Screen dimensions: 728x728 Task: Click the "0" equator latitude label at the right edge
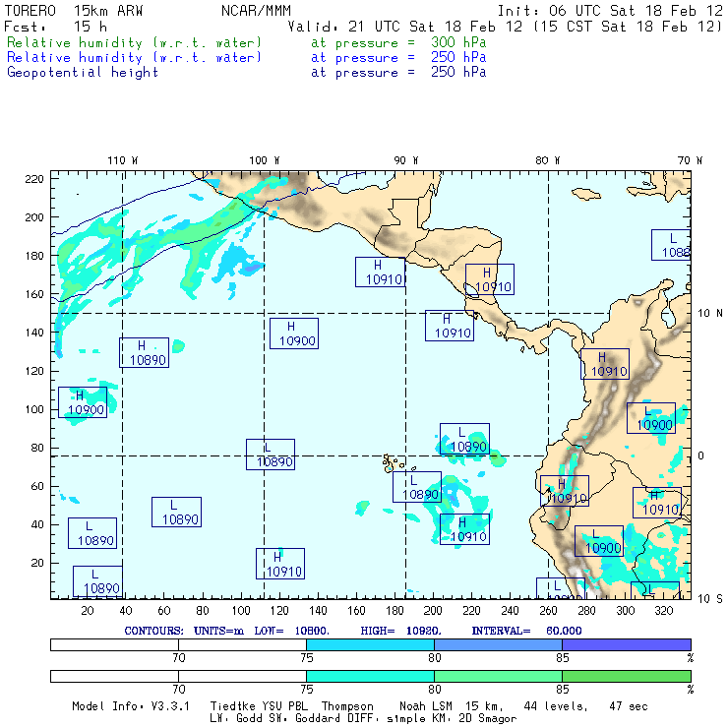tap(700, 455)
